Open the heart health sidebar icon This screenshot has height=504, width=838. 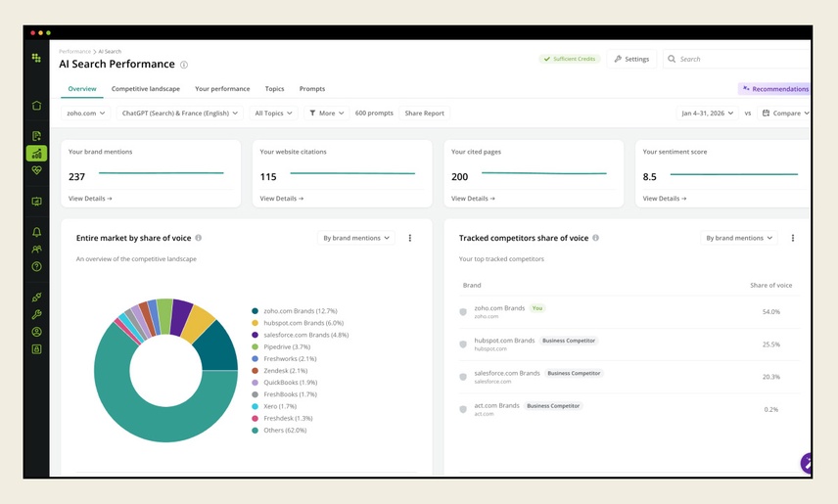[36, 170]
